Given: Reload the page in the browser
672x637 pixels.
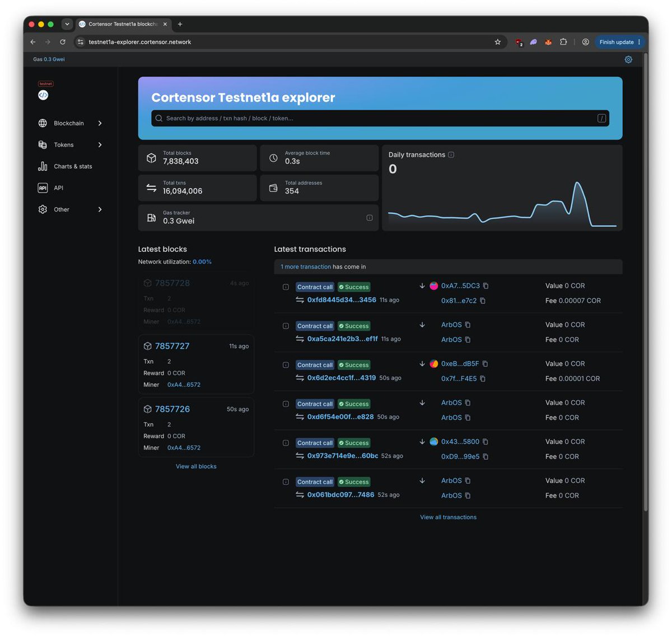Looking at the screenshot, I should 63,42.
